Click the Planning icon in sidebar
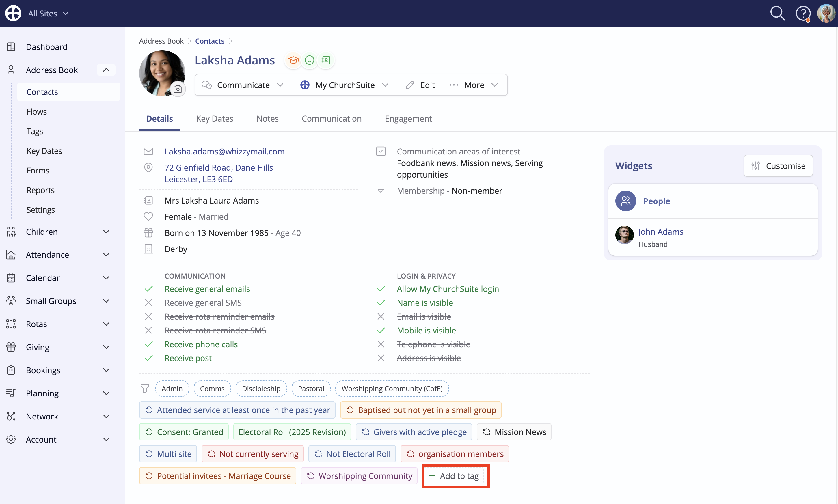 coord(11,393)
